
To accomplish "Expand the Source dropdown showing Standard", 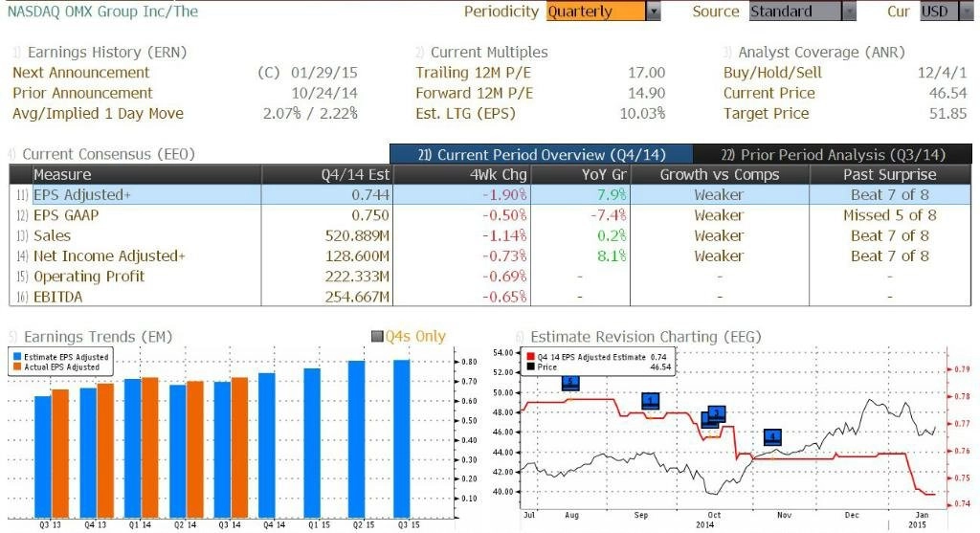I will pos(849,11).
